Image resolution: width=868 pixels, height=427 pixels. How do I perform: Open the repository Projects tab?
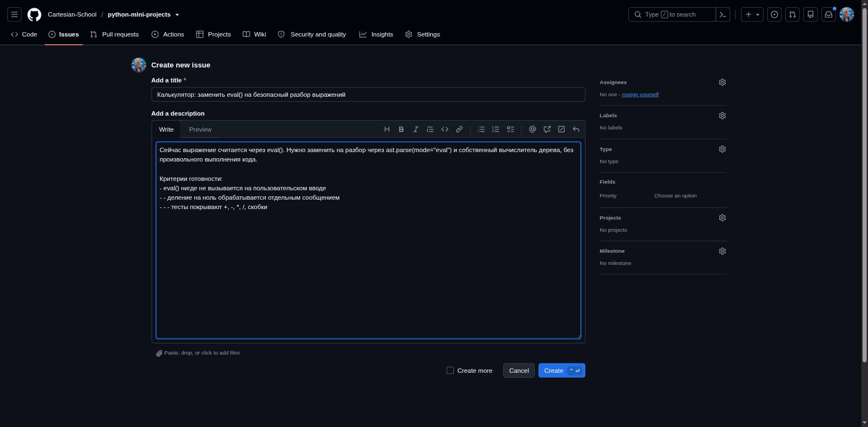point(214,34)
